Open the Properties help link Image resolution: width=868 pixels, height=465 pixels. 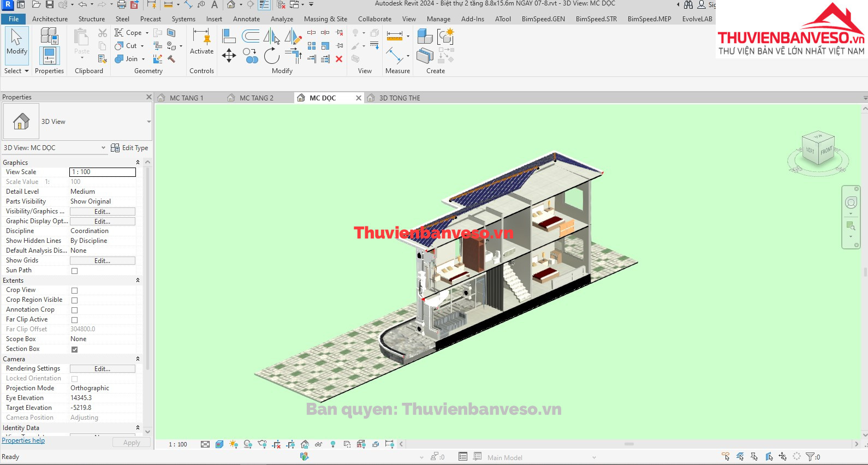23,440
